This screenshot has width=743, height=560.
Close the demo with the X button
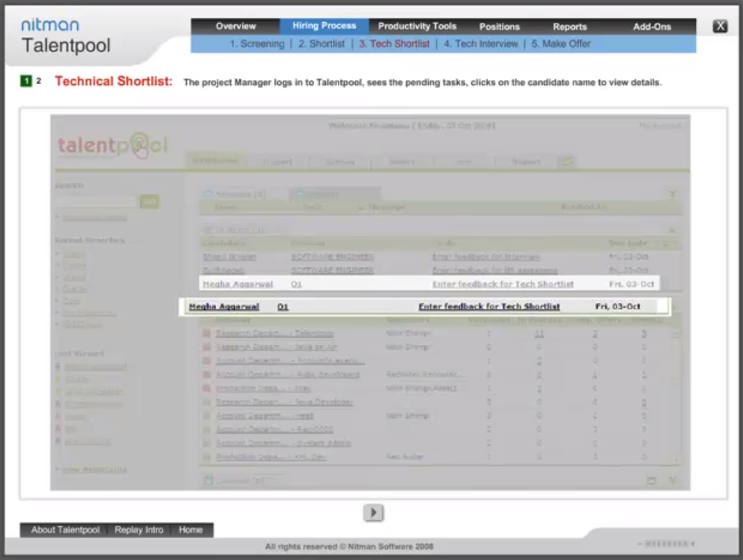719,27
